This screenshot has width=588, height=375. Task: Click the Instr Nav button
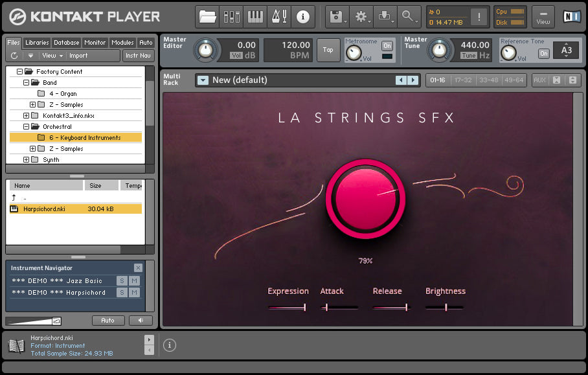(138, 56)
